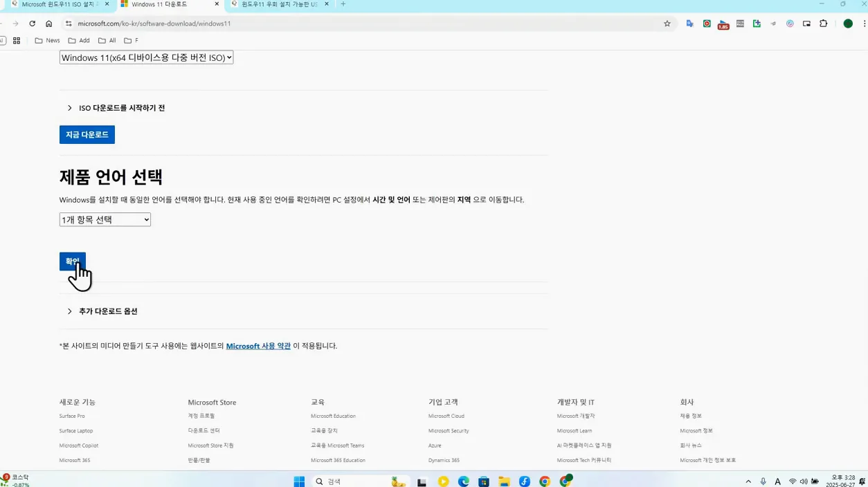Viewport: 868px width, 487px height.
Task: Open File Explorer from the taskbar
Action: tap(504, 481)
